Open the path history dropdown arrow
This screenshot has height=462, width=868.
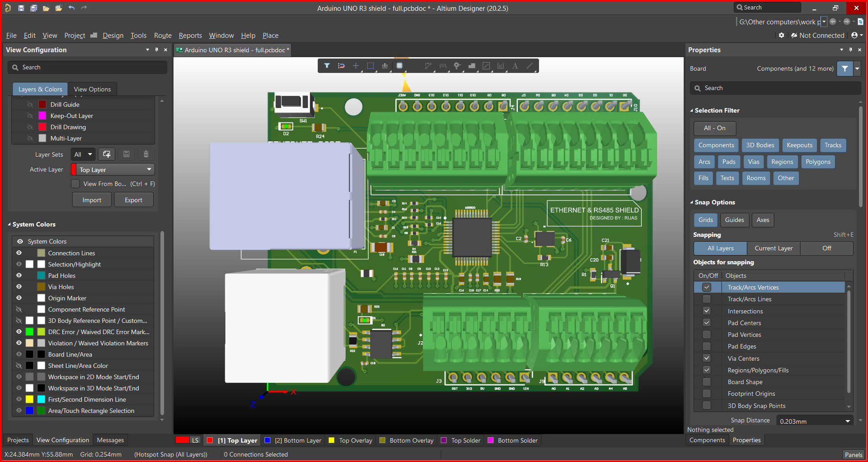click(824, 22)
